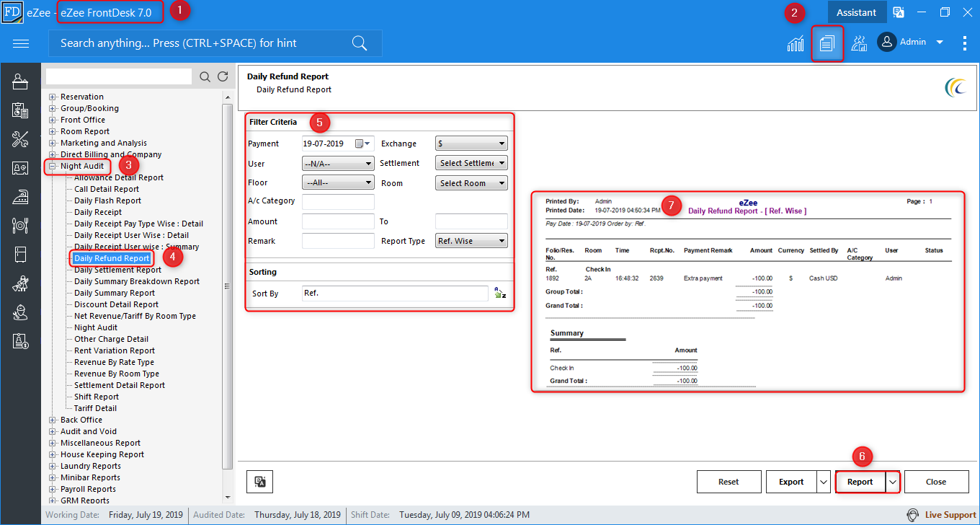980x525 pixels.
Task: Open the laundry iron sidebar icon
Action: pyautogui.click(x=20, y=197)
